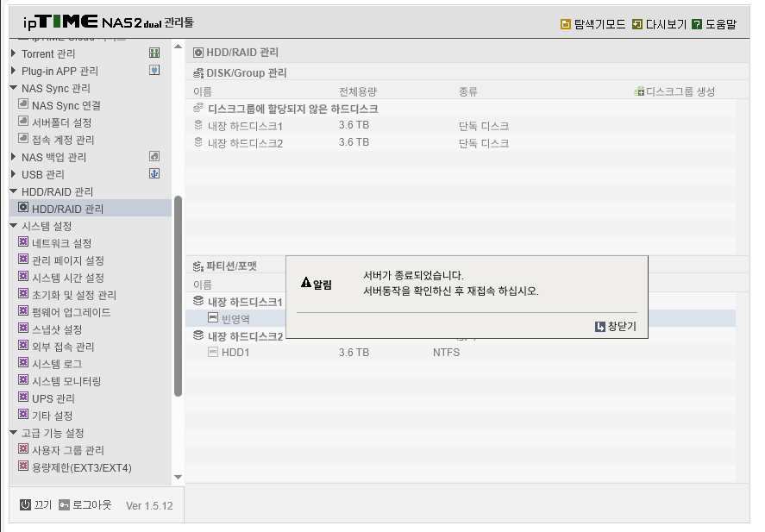Expand the USB 관리 tree node

[x=14, y=173]
